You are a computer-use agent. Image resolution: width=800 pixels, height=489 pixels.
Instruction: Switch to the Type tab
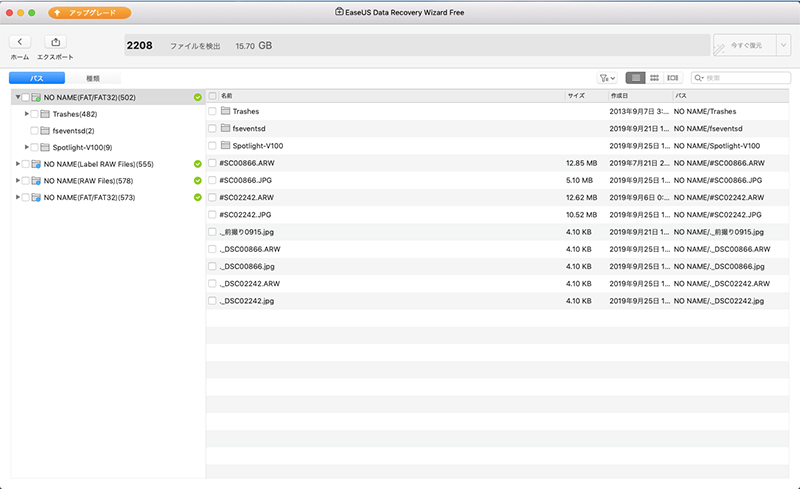tap(93, 78)
